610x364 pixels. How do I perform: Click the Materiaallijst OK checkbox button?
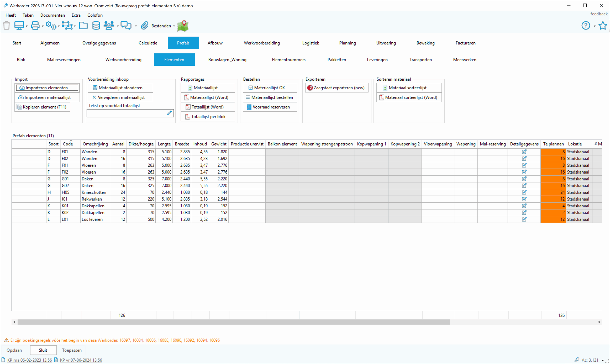point(270,88)
